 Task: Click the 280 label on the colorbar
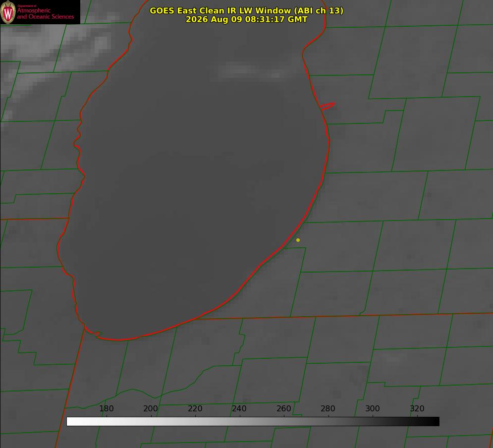pos(328,408)
